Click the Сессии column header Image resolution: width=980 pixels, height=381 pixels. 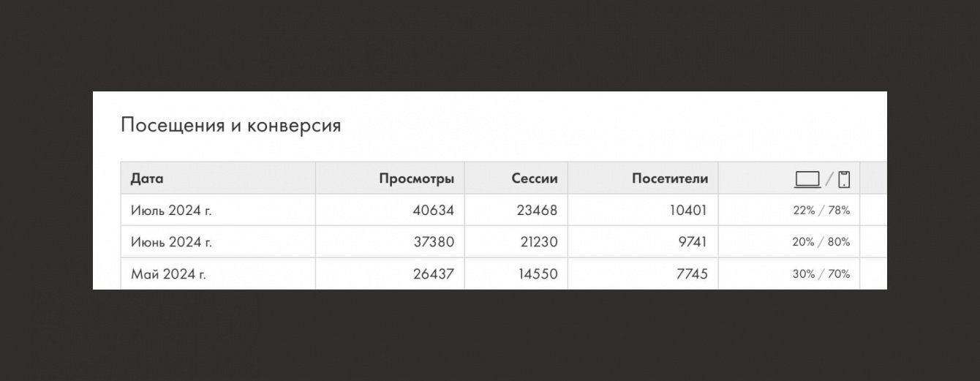click(534, 178)
